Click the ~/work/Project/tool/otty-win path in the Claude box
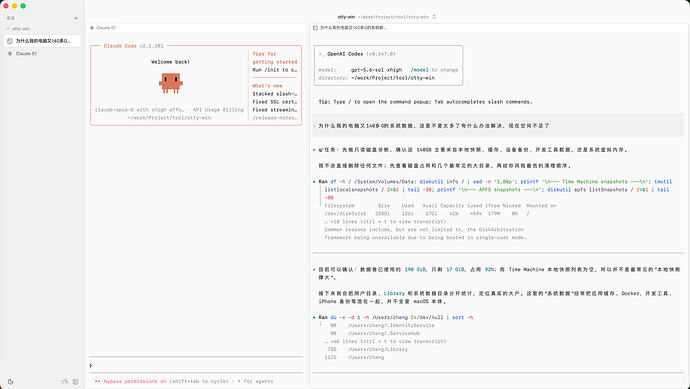This screenshot has height=389, width=690. [169, 118]
